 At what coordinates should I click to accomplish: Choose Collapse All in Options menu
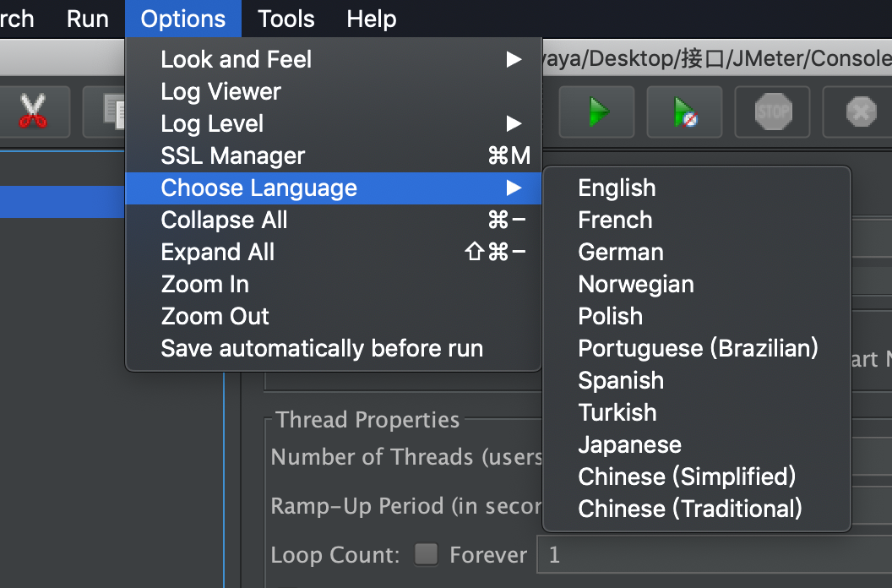pyautogui.click(x=333, y=220)
